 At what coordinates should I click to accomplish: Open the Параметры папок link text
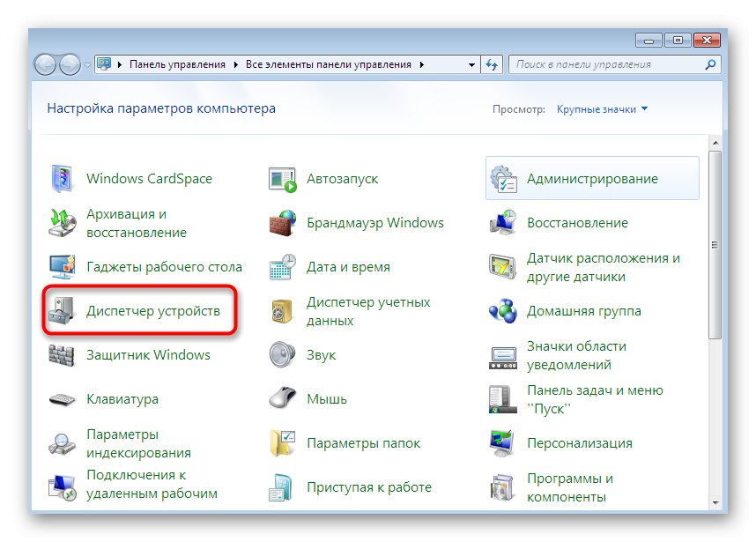tap(364, 443)
